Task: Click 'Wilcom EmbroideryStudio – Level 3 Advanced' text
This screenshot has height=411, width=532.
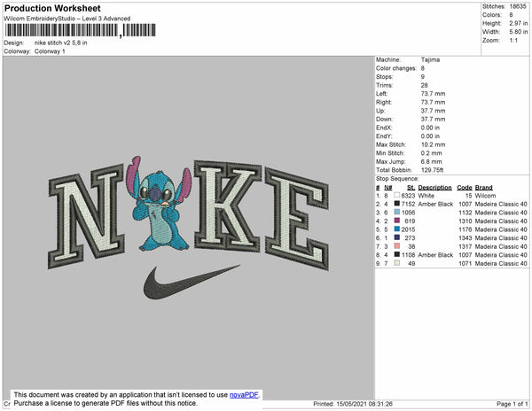Action: (67, 19)
